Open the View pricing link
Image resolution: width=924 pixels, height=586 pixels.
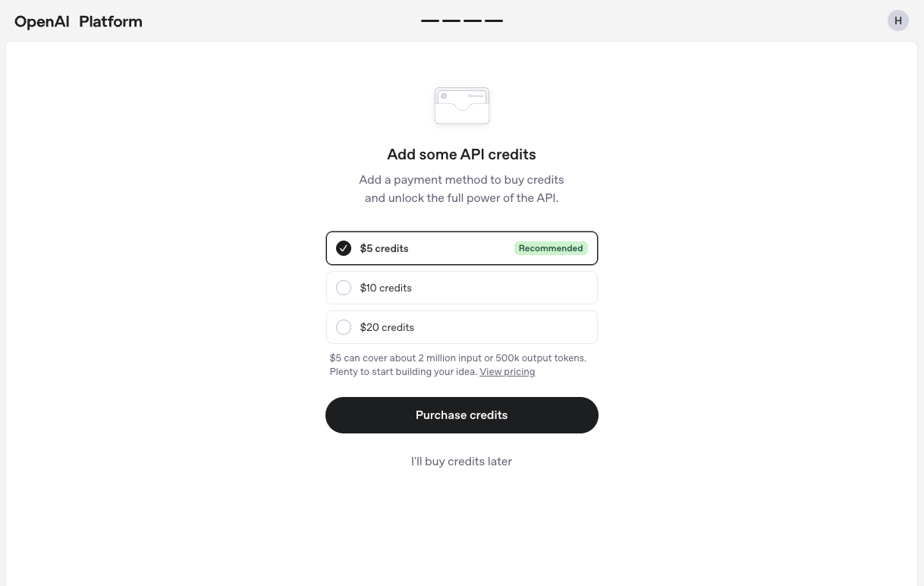pyautogui.click(x=508, y=372)
